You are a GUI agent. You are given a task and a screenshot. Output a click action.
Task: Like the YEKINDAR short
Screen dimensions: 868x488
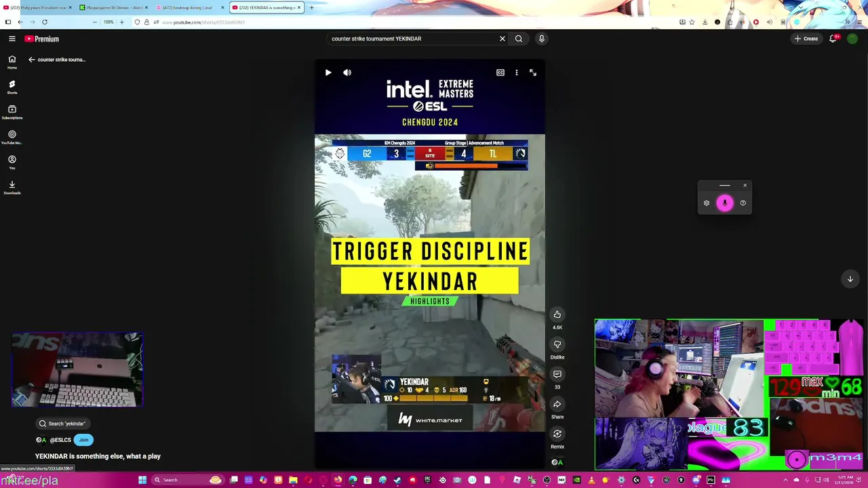[557, 314]
